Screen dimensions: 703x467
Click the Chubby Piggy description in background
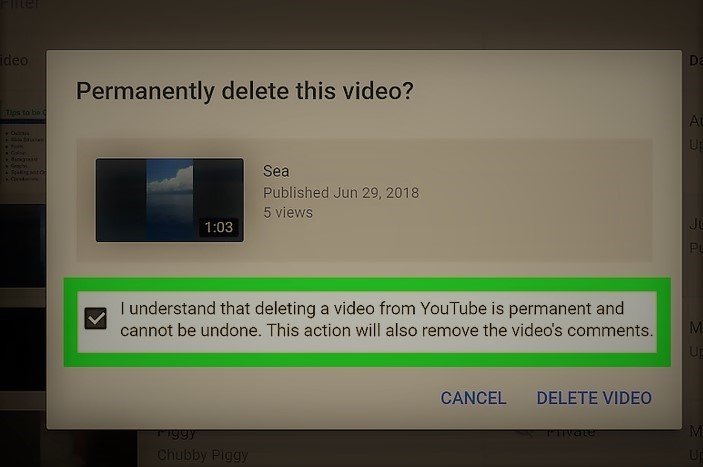tap(203, 455)
